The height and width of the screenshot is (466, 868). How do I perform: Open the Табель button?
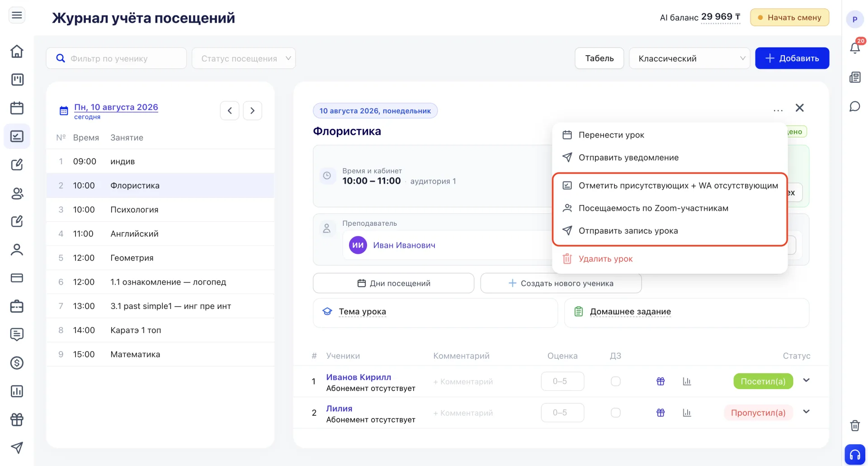(599, 58)
